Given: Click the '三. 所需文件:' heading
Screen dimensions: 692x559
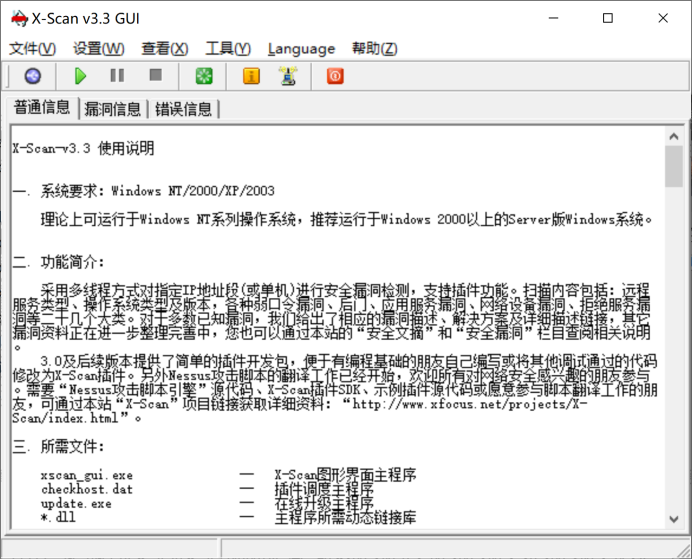Looking at the screenshot, I should point(59,446).
